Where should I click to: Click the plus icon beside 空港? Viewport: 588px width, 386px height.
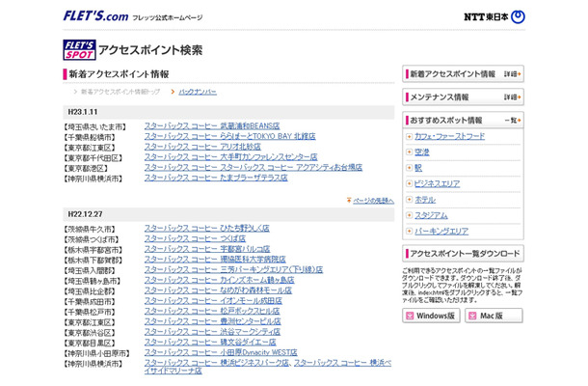(x=409, y=152)
